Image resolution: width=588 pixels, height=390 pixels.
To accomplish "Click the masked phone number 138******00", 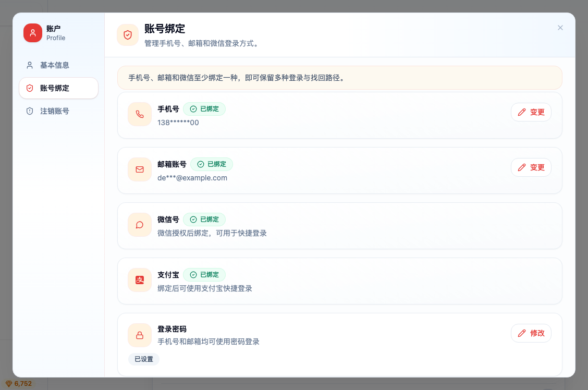I will click(x=178, y=123).
